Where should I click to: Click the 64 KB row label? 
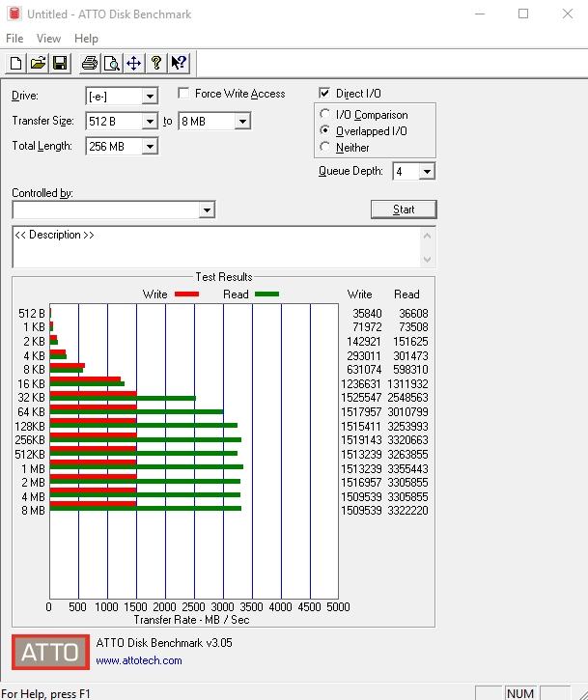[x=32, y=411]
